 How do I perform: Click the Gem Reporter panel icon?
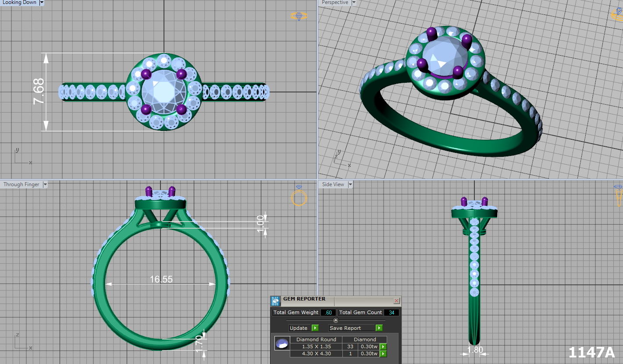tap(275, 301)
